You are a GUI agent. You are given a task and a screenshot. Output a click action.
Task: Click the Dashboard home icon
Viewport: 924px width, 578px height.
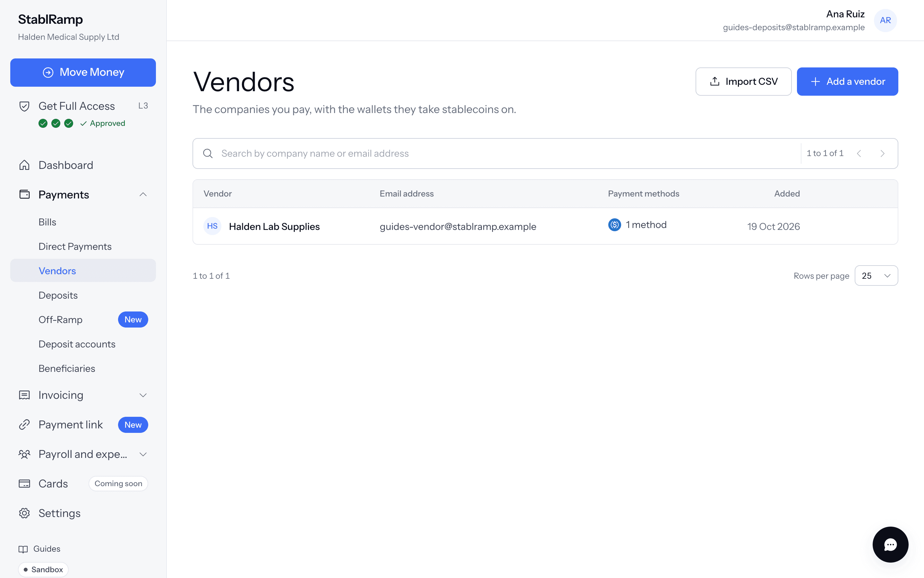(24, 165)
